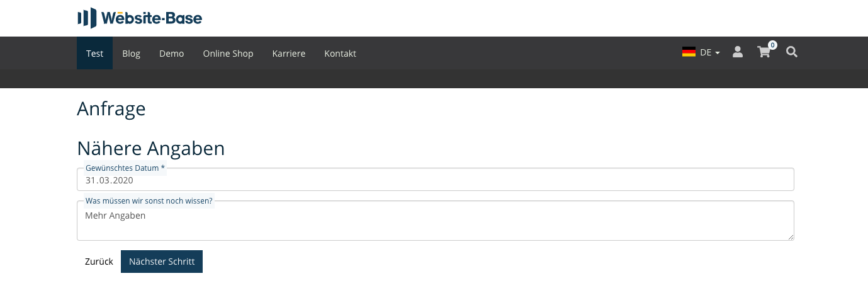Click the Zurück button
The height and width of the screenshot is (288, 868).
tap(99, 262)
